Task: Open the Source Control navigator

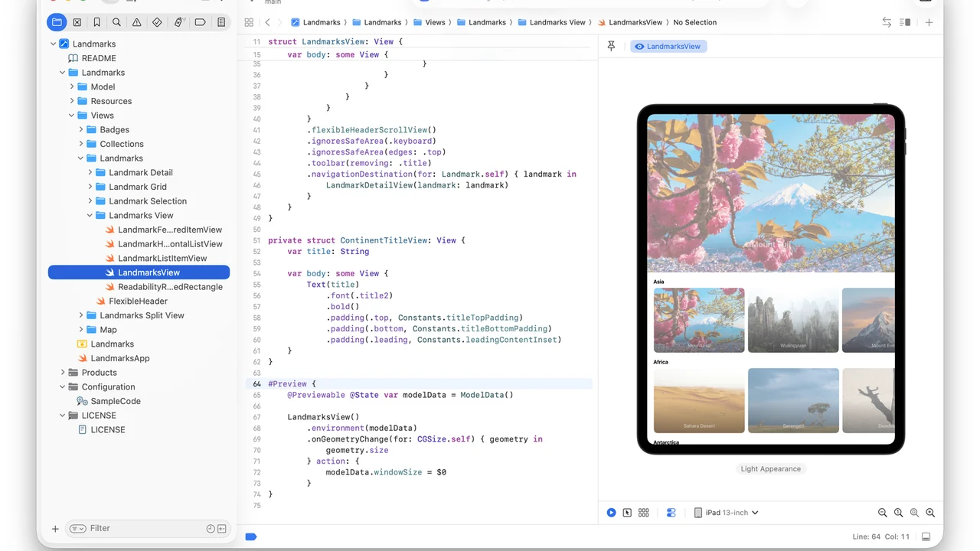Action: coord(77,22)
